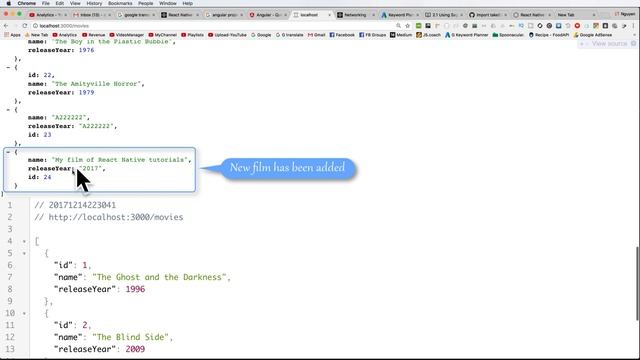The width and height of the screenshot is (640, 360).
Task: Open the Google AdSense bookmark
Action: (593, 35)
